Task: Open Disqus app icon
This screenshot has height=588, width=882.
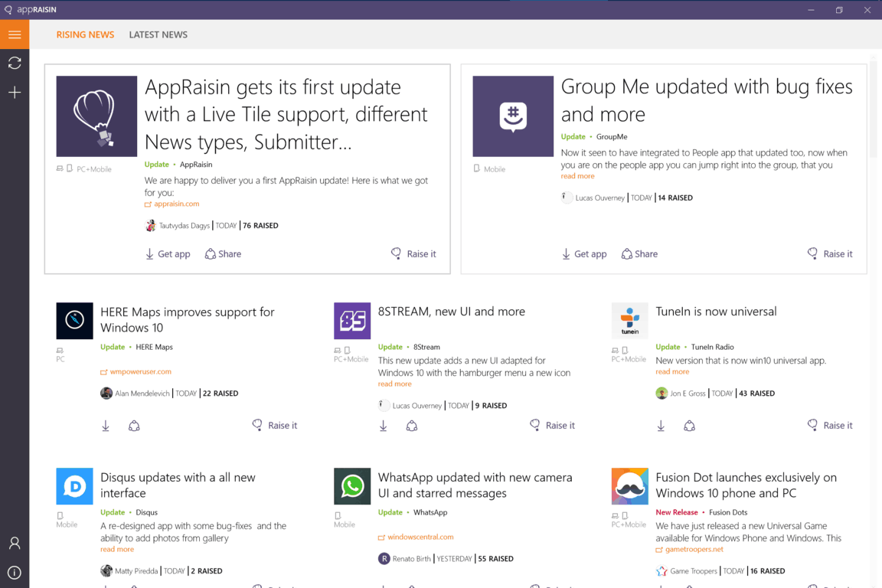Action: click(x=75, y=486)
